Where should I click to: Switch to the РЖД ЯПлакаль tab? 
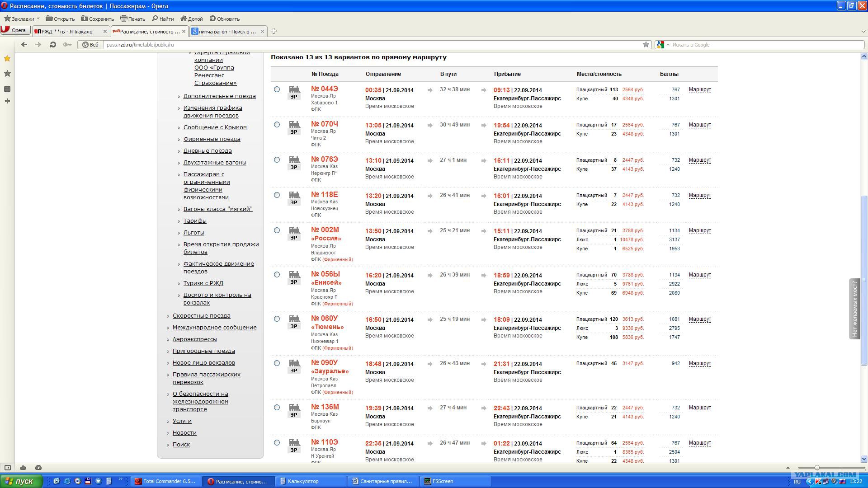(71, 31)
